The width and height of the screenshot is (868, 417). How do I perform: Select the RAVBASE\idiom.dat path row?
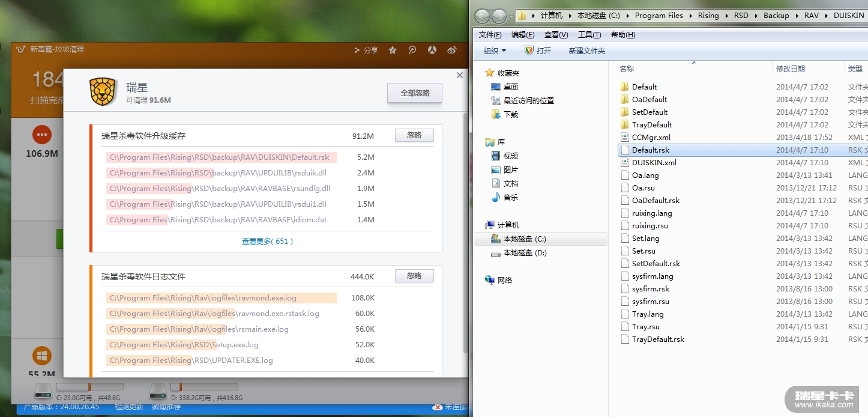[x=222, y=220]
